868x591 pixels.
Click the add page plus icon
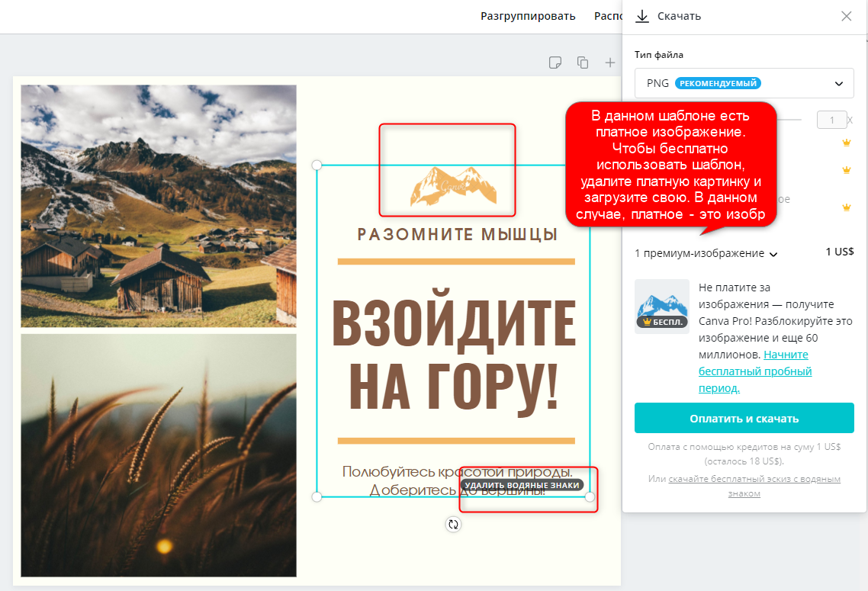coord(610,63)
